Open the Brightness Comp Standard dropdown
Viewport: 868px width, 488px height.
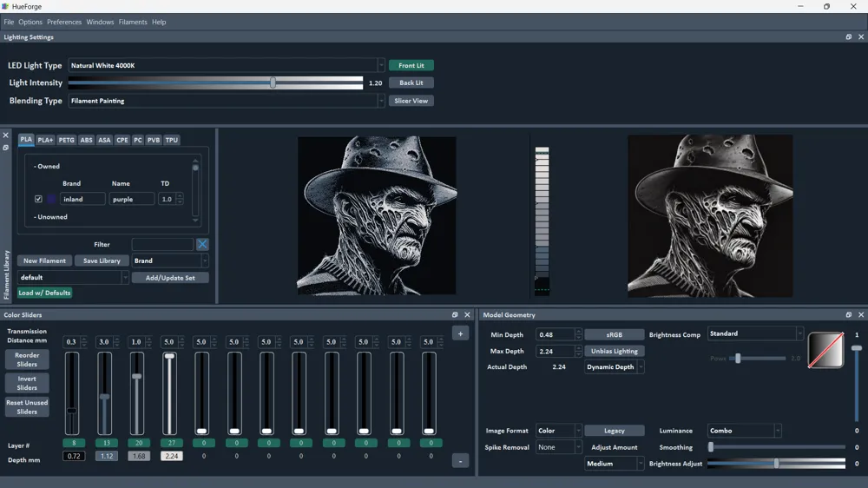(x=756, y=333)
